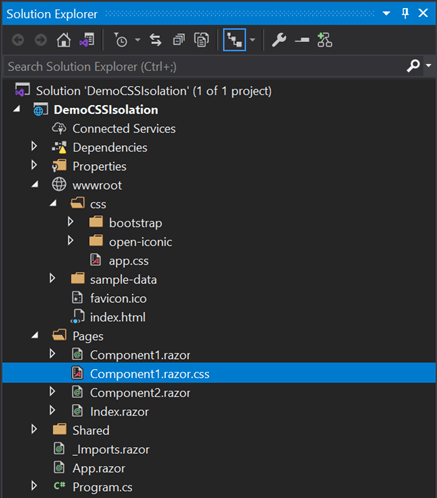Open the file nesting options dropdown arrow
The image size is (437, 498).
pyautogui.click(x=253, y=40)
